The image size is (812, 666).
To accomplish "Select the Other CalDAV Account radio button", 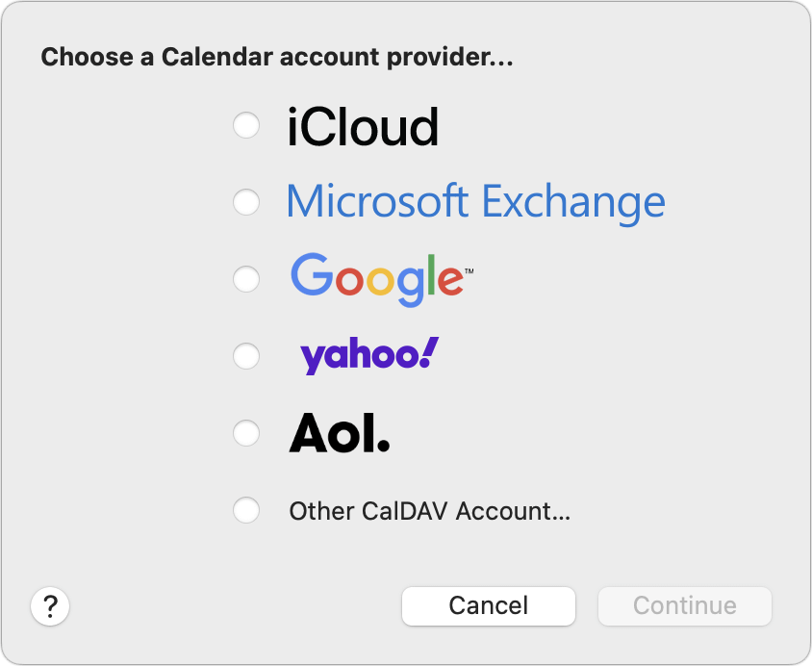I will (x=246, y=510).
